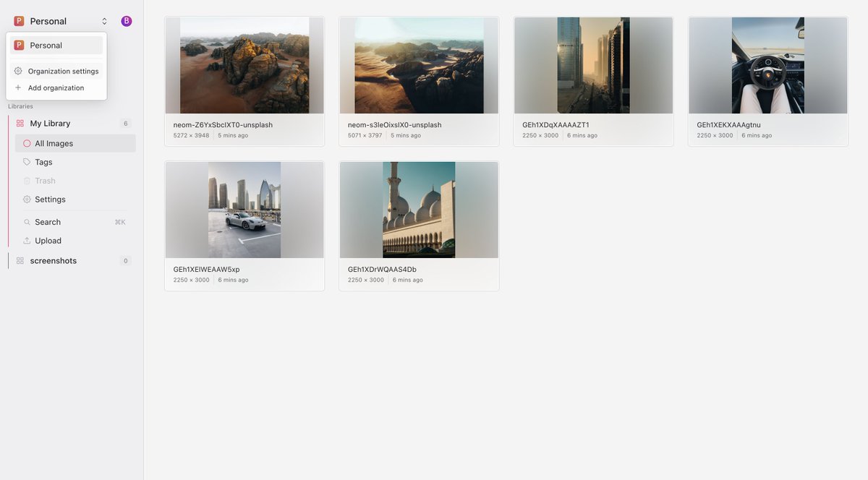This screenshot has width=868, height=480.
Task: Click the Trash bin icon
Action: [27, 181]
